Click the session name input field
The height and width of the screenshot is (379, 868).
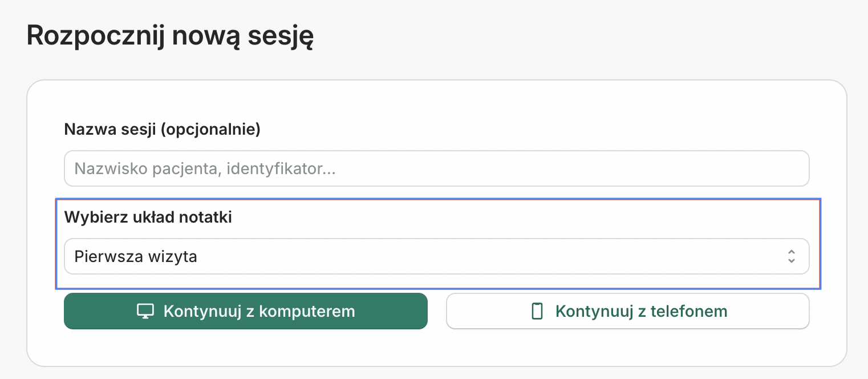(x=436, y=168)
